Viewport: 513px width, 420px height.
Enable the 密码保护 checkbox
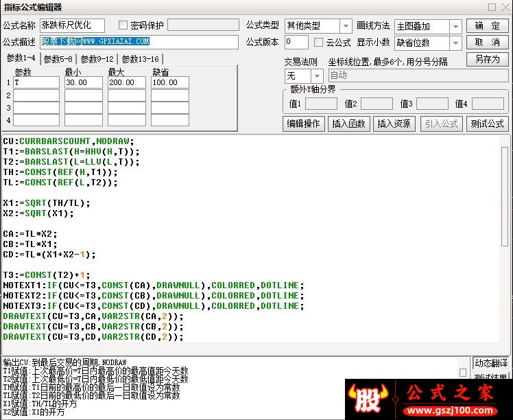[123, 25]
